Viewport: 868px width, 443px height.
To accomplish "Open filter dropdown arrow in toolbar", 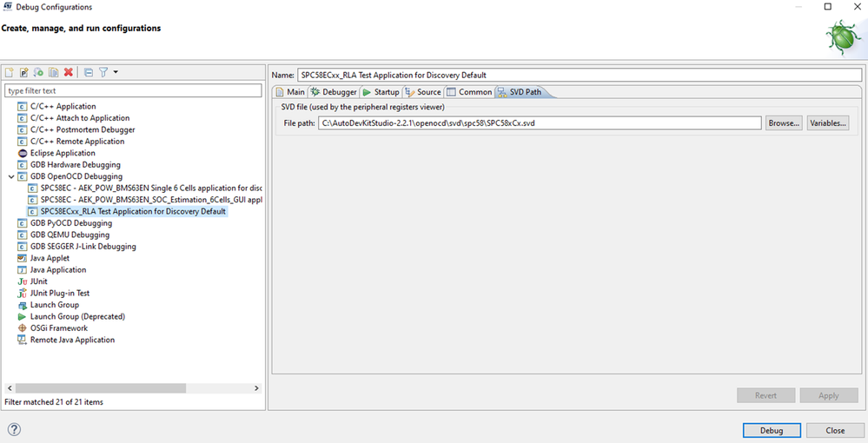I will pyautogui.click(x=116, y=72).
